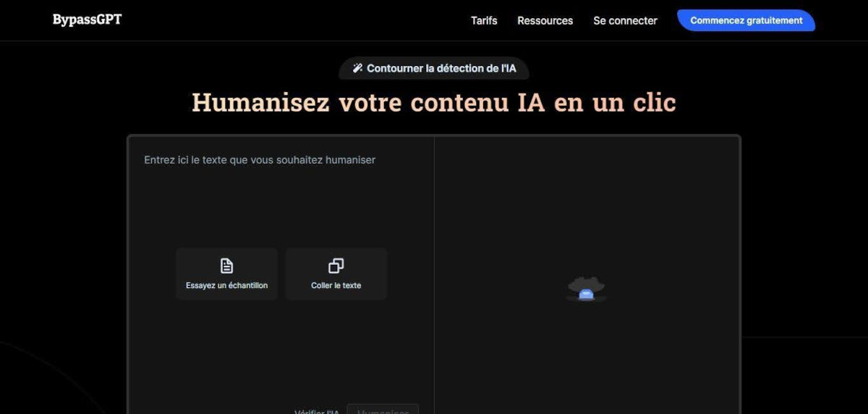The image size is (868, 414).
Task: Open the Ressources menu item
Action: coord(545,20)
